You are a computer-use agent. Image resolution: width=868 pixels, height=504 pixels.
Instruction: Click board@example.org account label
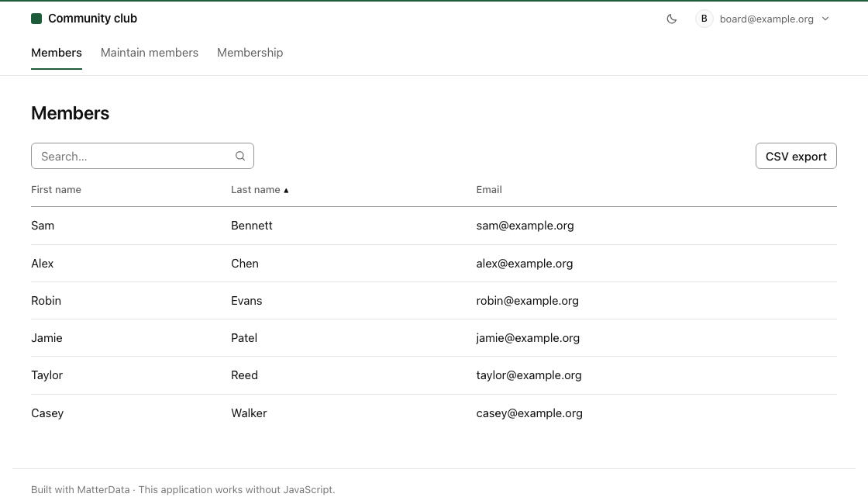[766, 19]
